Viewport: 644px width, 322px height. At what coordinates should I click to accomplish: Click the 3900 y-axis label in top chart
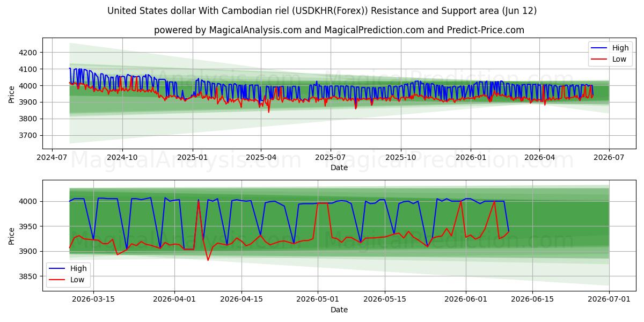click(27, 102)
